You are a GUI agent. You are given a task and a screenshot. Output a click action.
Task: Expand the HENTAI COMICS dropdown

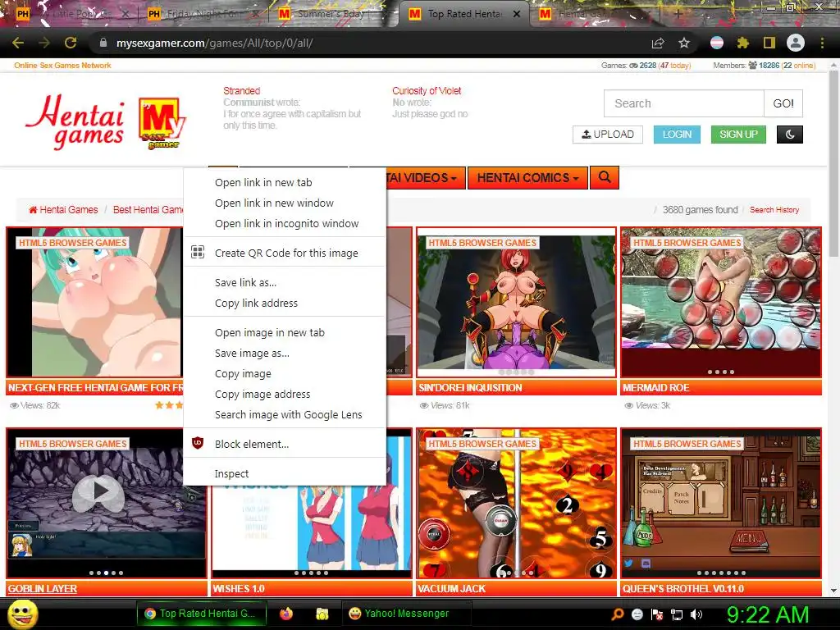(x=527, y=178)
